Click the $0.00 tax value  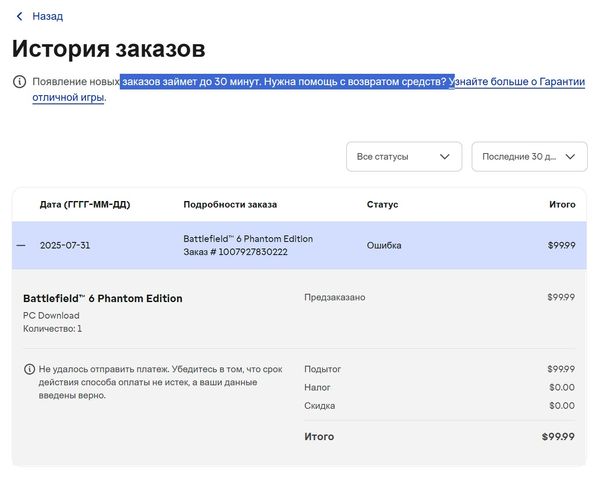point(562,388)
